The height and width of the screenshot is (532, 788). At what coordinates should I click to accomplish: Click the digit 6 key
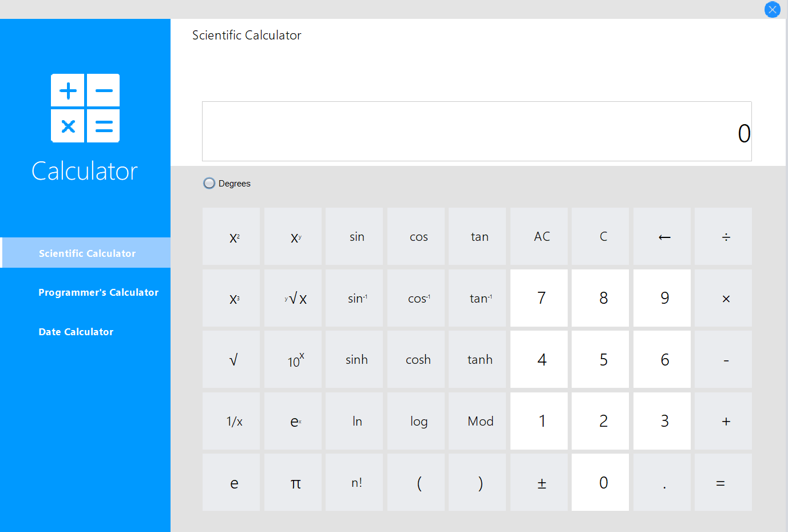(x=662, y=359)
